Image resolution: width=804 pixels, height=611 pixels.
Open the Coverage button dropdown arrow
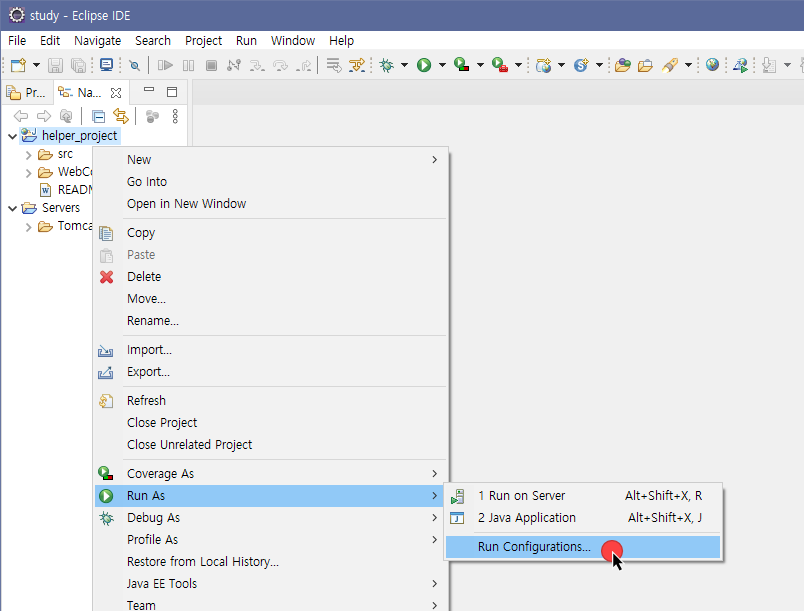click(480, 65)
